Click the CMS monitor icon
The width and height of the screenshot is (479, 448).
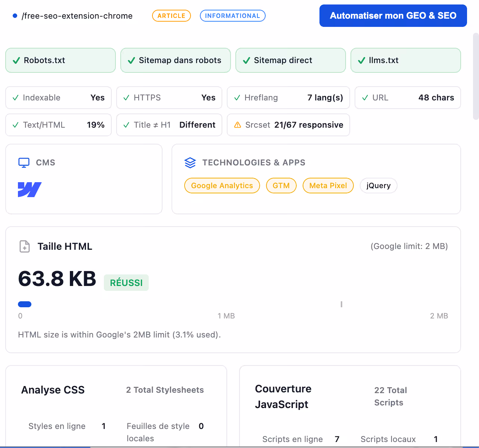(24, 163)
